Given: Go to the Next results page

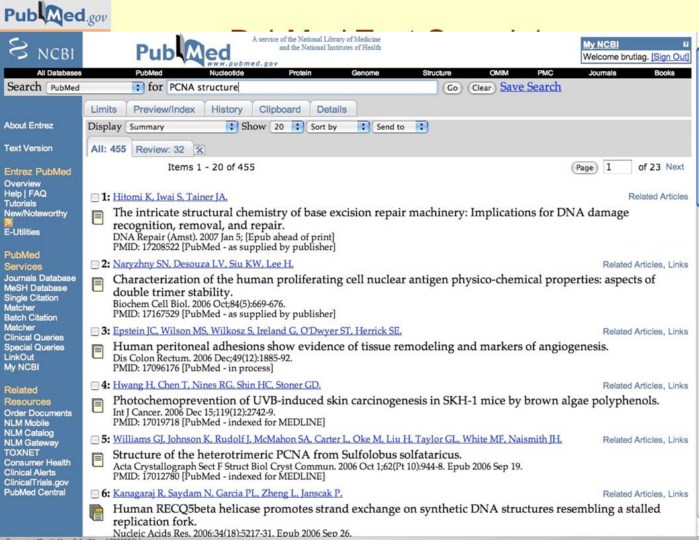Looking at the screenshot, I should coord(675,167).
